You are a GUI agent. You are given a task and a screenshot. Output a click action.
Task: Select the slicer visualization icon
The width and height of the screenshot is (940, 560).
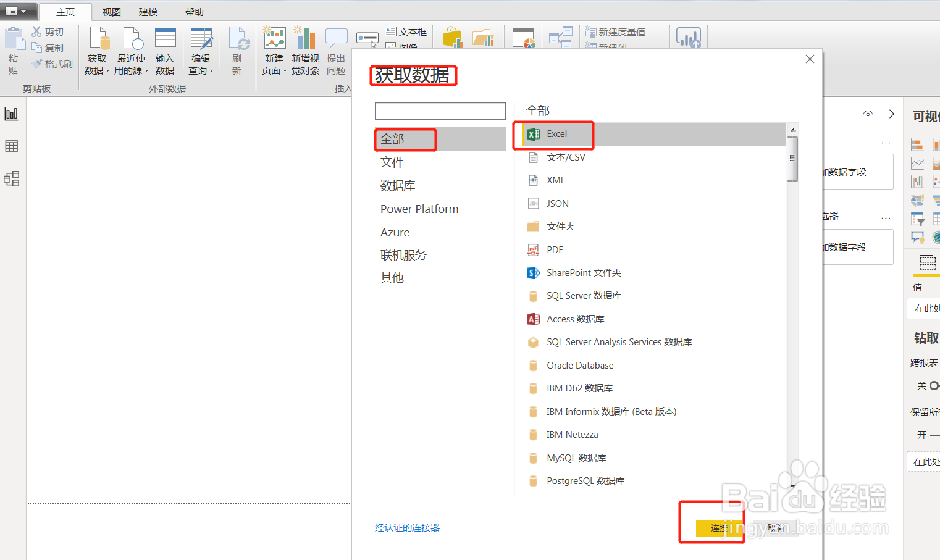pos(917,219)
